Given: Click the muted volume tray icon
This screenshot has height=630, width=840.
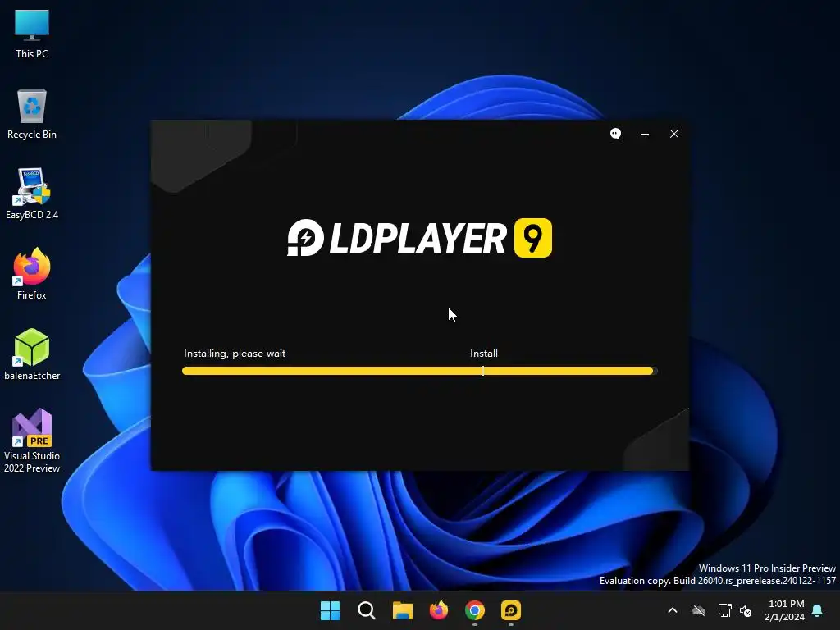Looking at the screenshot, I should pos(746,610).
